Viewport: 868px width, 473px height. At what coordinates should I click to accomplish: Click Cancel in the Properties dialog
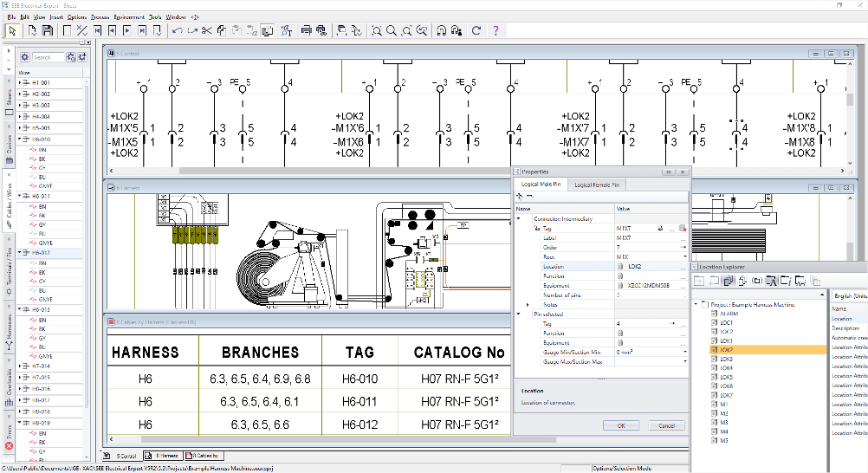click(665, 425)
